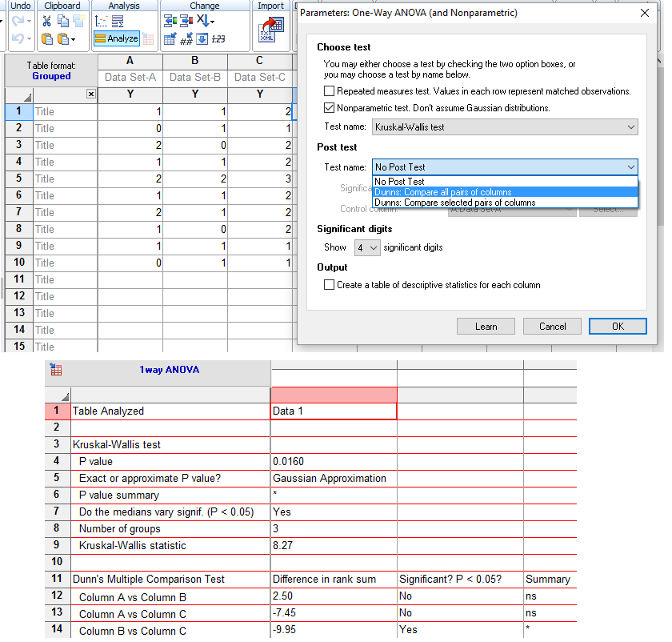Select column B header
Viewport: 672px width, 642px height.
194,61
